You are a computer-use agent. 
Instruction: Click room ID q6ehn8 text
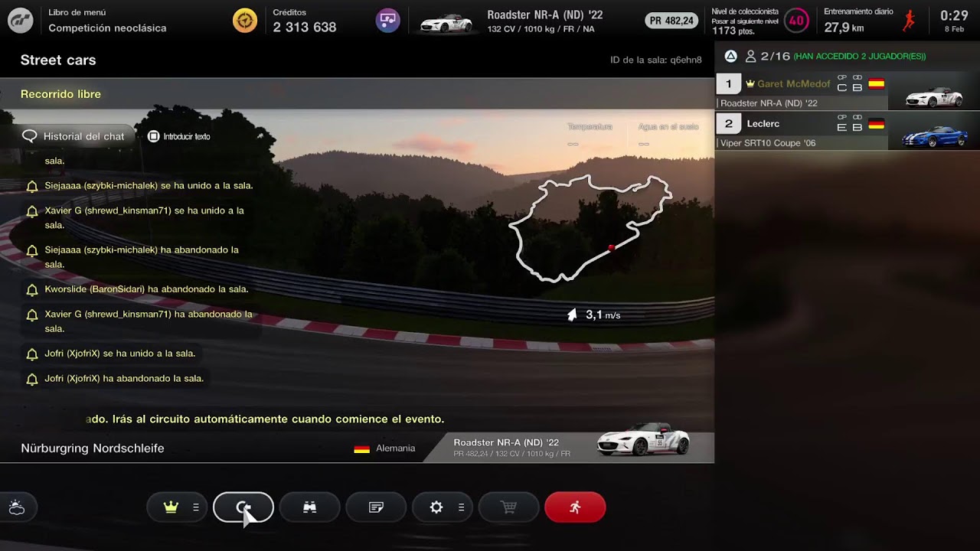[x=655, y=60]
